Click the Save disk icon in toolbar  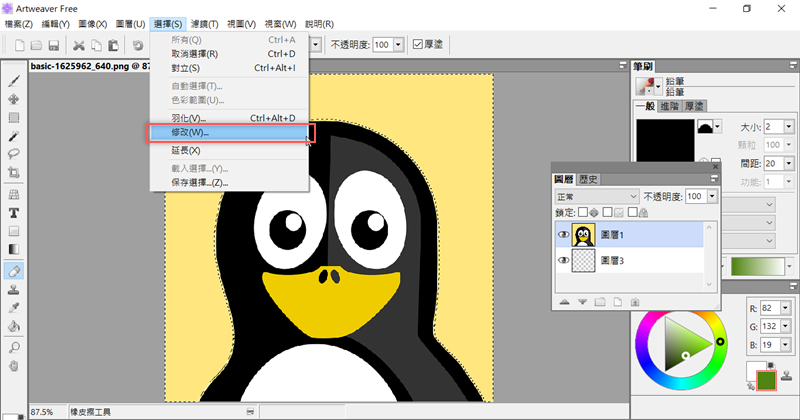pyautogui.click(x=54, y=45)
